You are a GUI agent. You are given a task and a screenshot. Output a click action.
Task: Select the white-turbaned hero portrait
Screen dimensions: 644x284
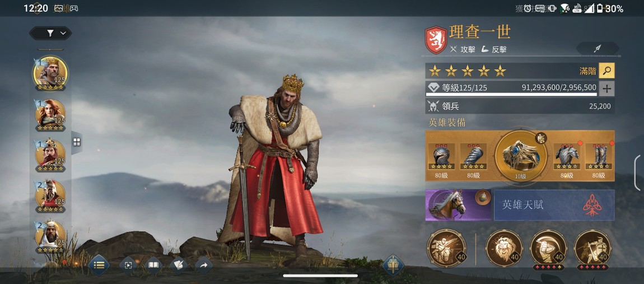50,235
